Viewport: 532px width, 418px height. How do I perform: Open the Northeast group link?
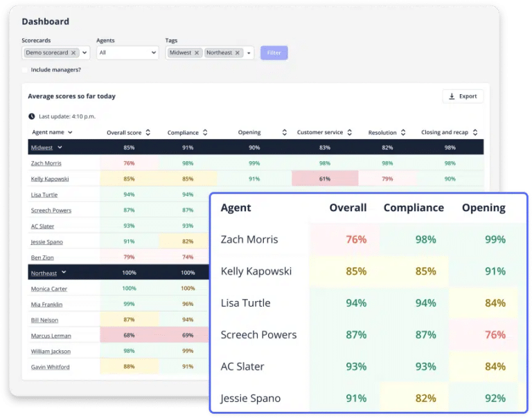pyautogui.click(x=44, y=273)
